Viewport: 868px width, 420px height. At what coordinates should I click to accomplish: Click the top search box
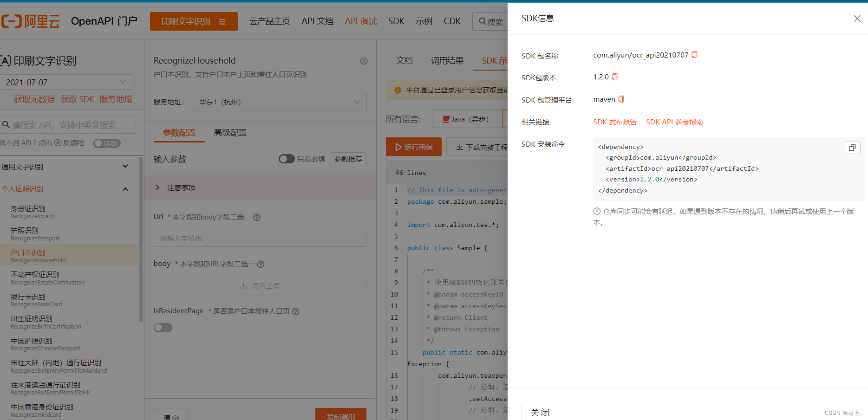[490, 21]
